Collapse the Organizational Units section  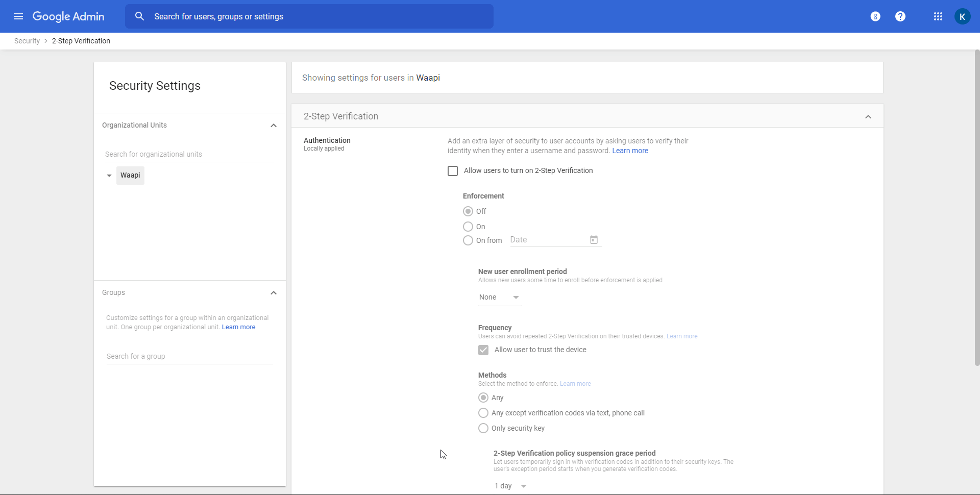[x=274, y=126]
